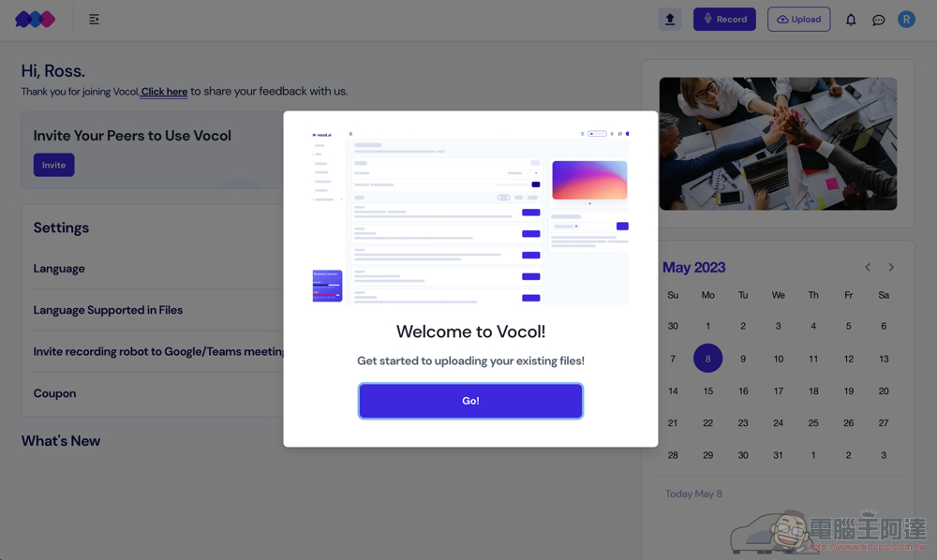937x560 pixels.
Task: Start a recording with Record button
Action: (x=724, y=19)
